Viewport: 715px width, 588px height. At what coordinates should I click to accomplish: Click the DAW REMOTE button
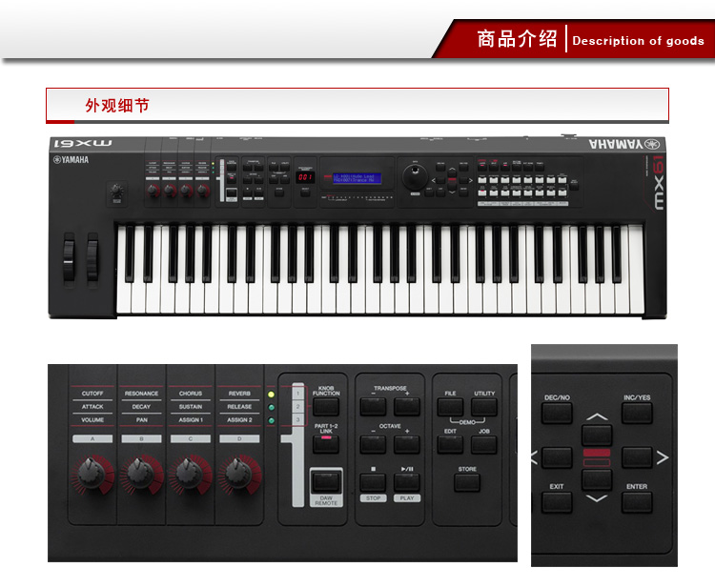[x=326, y=481]
